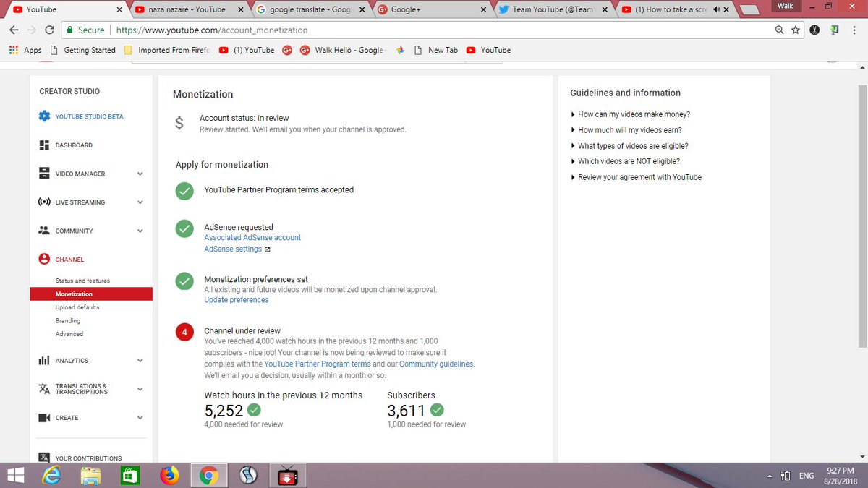This screenshot has width=868, height=488.
Task: Open Associated AdSense account link
Action: [252, 238]
